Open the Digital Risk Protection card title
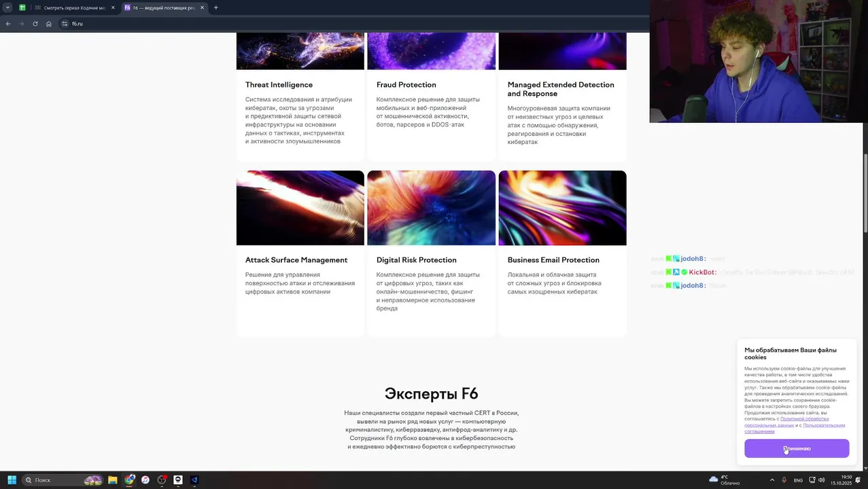Screen dimensions: 868x489 click(x=416, y=260)
